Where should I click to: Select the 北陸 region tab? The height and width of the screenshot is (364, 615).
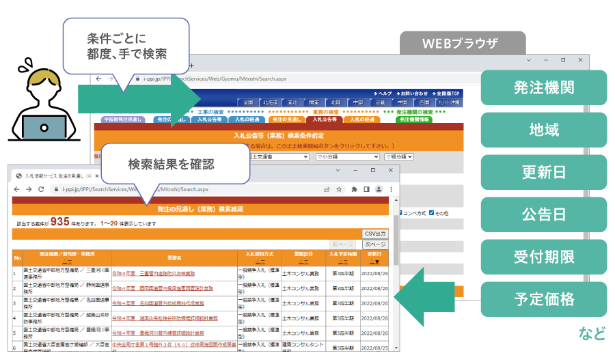coord(336,102)
